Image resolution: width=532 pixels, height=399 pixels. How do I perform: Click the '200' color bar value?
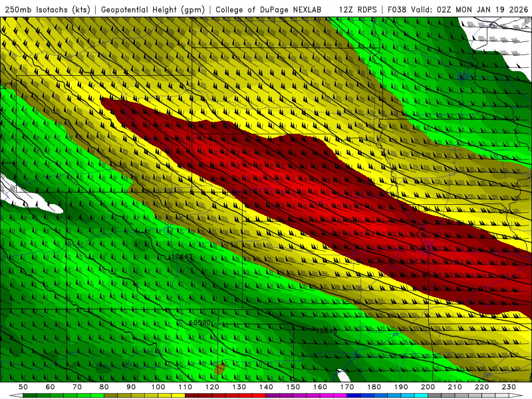click(428, 387)
